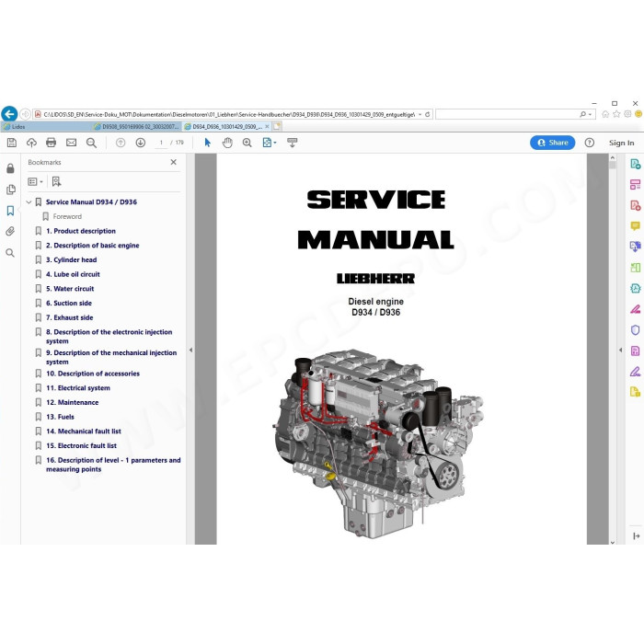Toggle the bookmarks panel icon
Viewport: 644px width, 644px height.
(x=10, y=211)
